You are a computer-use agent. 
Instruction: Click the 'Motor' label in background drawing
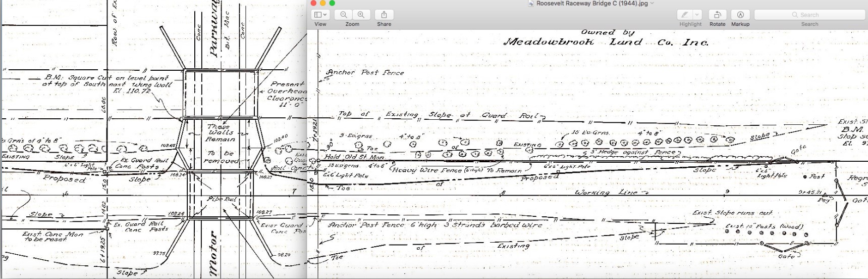click(213, 254)
